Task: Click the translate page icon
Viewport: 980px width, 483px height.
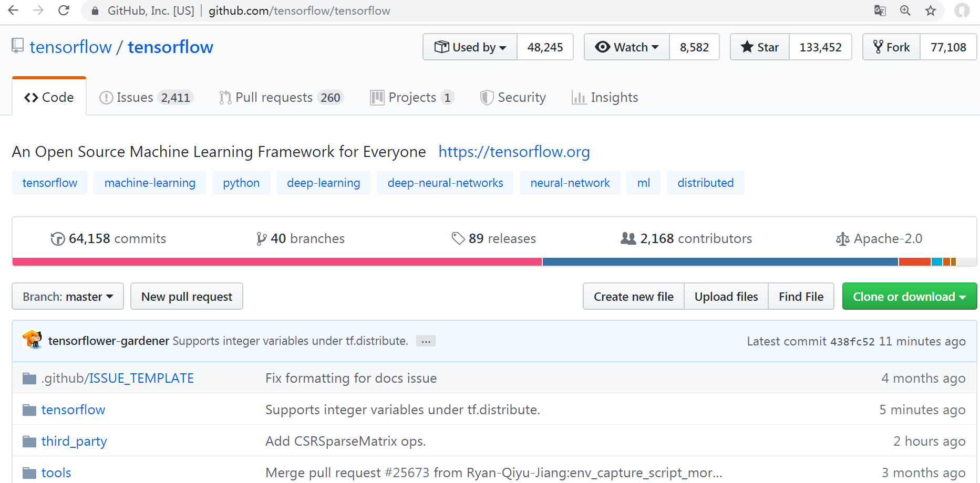Action: pyautogui.click(x=880, y=10)
